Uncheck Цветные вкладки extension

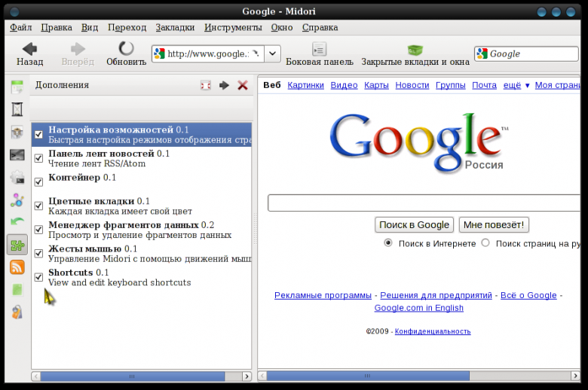pos(38,206)
